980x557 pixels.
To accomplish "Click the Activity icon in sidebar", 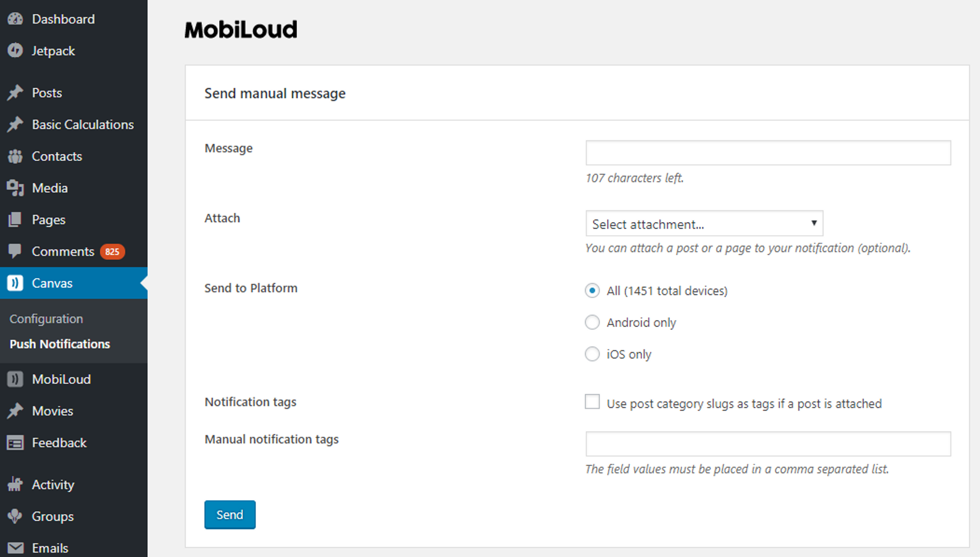I will point(15,484).
